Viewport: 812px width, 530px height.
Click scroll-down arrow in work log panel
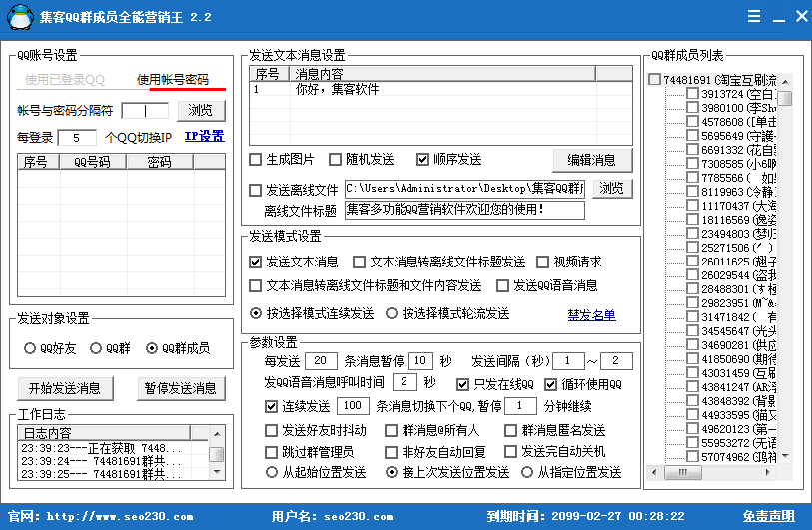click(x=216, y=476)
